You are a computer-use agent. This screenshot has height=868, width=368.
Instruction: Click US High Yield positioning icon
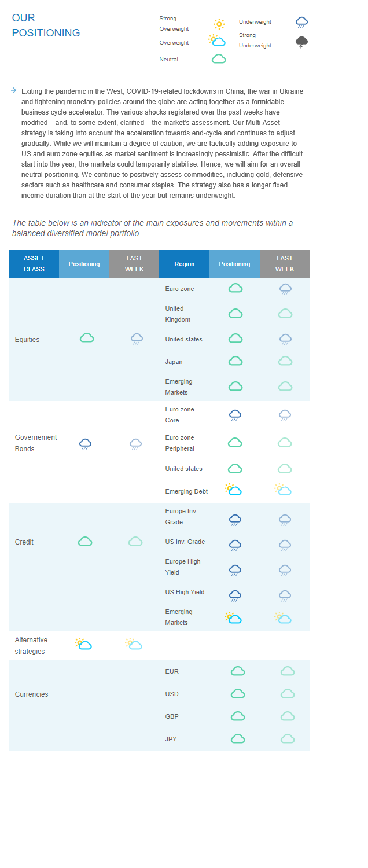pos(235,595)
